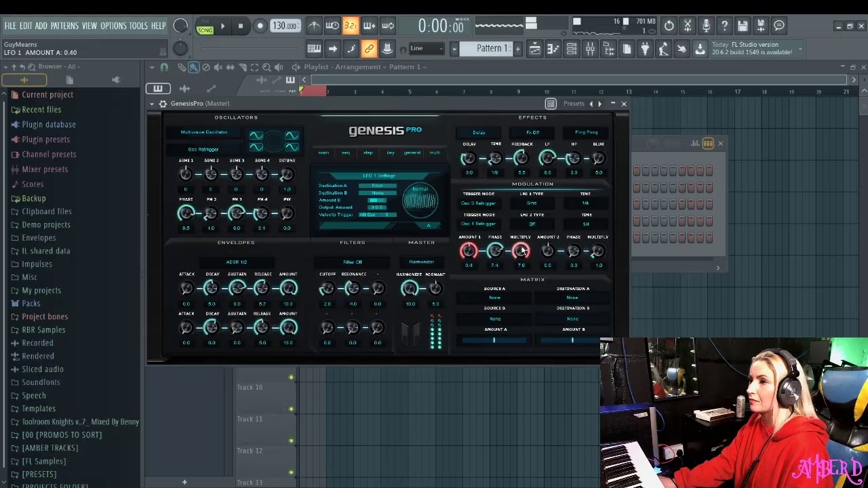Open the pattern selector dropdown arrow

pos(454,49)
